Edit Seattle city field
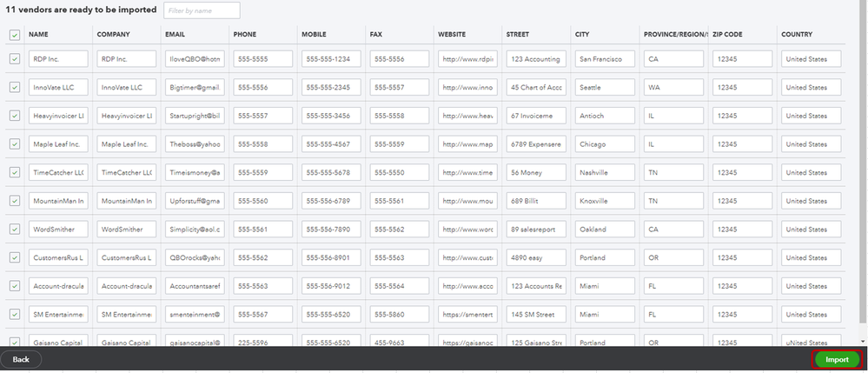The image size is (868, 373). coord(605,87)
